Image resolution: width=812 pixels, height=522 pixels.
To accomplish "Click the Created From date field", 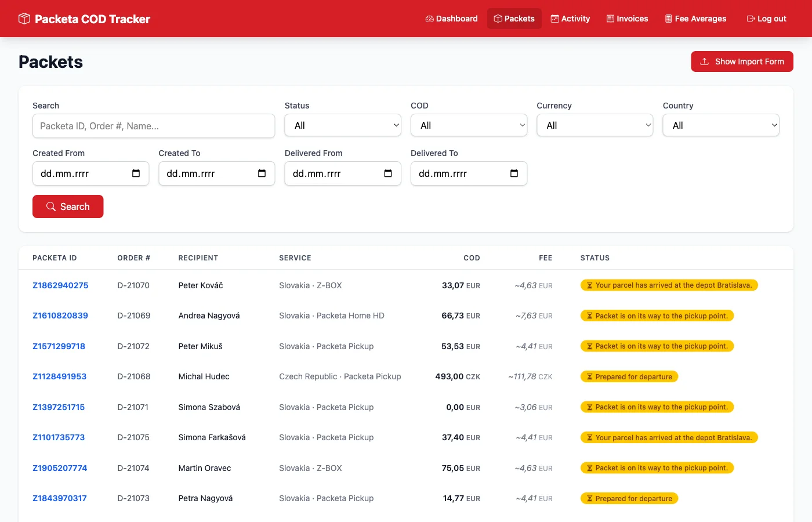I will point(90,173).
